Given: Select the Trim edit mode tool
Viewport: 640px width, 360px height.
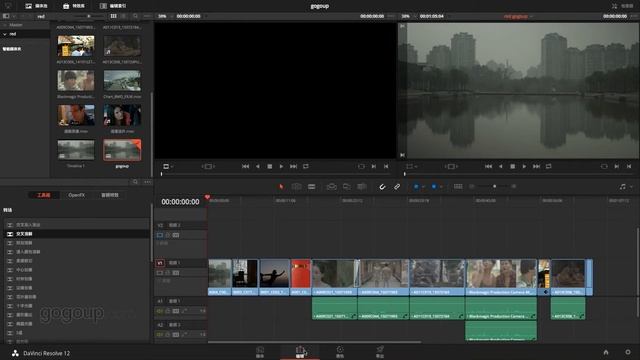Looking at the screenshot, I should [x=297, y=187].
